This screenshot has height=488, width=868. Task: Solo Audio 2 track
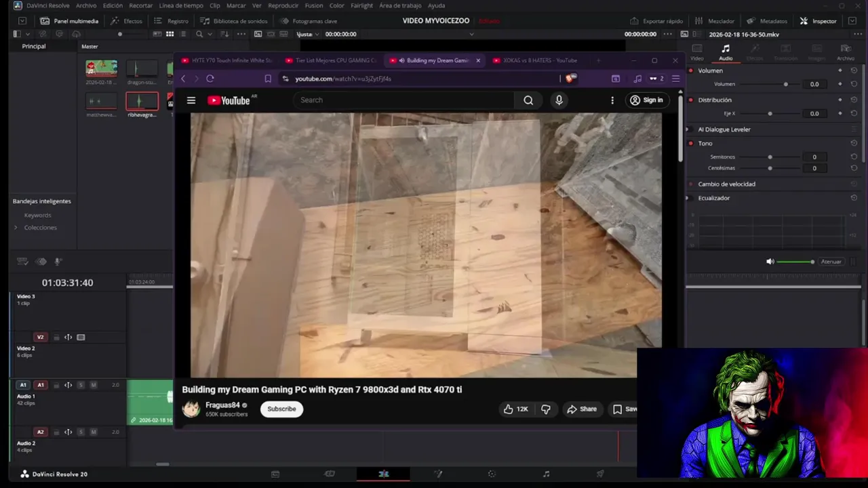click(x=81, y=432)
